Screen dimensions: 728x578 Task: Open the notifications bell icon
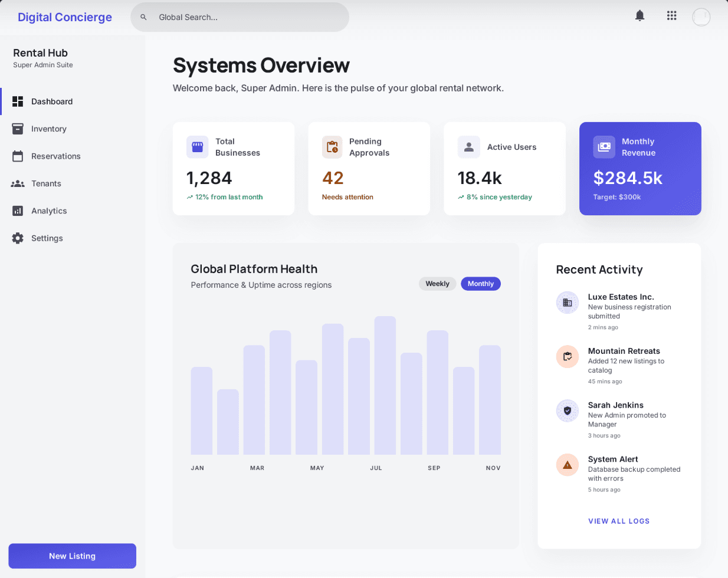point(640,16)
